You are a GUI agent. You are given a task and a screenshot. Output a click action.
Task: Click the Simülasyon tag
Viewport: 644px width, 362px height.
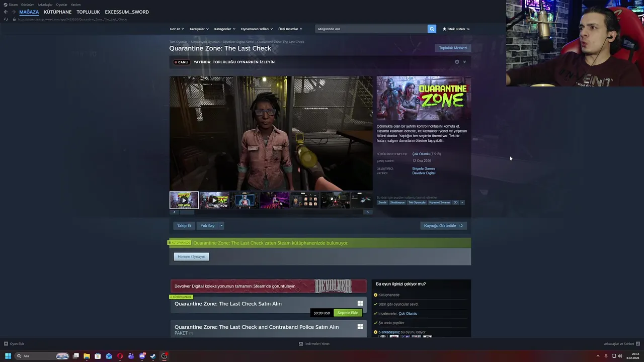pyautogui.click(x=397, y=203)
